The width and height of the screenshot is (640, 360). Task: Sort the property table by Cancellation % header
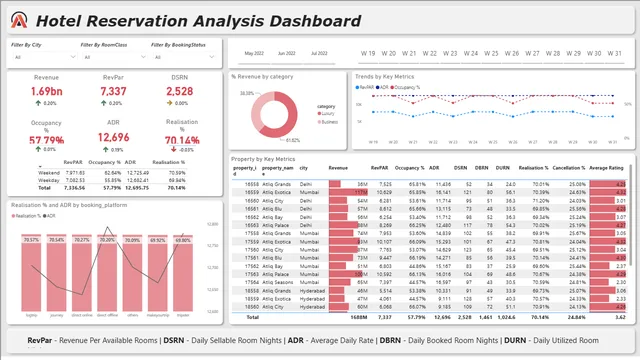pos(569,168)
